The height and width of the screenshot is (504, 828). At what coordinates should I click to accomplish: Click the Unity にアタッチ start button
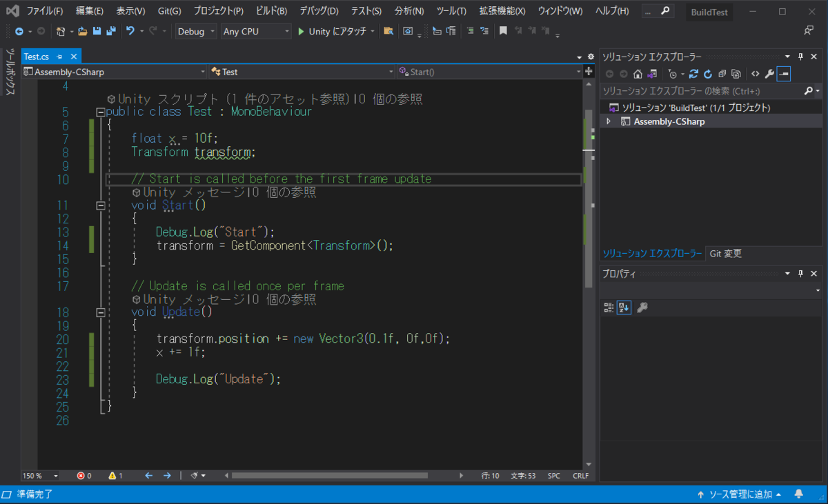tap(336, 31)
